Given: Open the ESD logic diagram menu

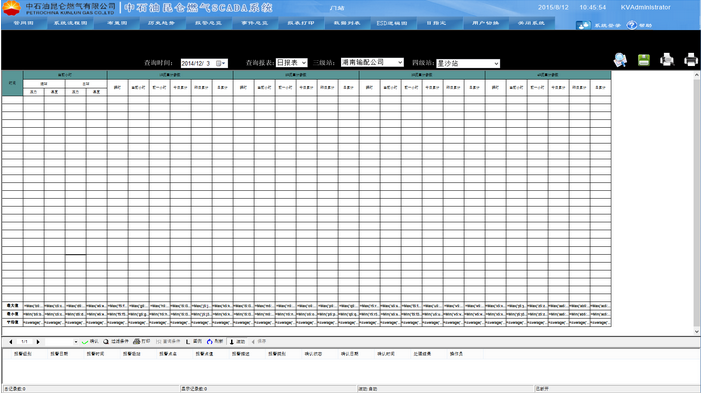Looking at the screenshot, I should (392, 23).
